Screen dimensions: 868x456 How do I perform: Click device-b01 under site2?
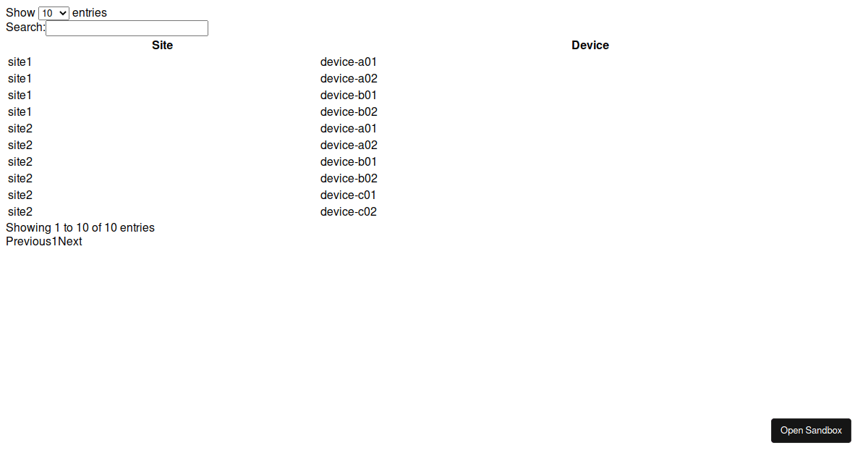(349, 162)
